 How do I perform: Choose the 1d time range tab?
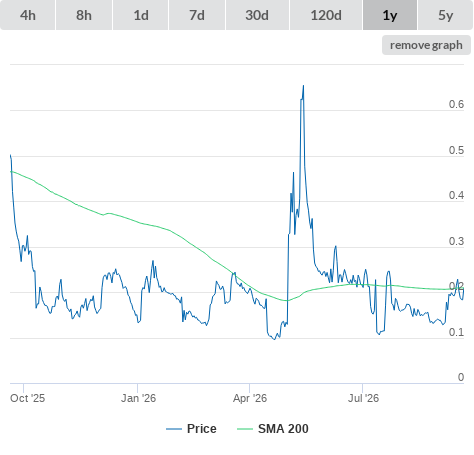[x=141, y=15]
